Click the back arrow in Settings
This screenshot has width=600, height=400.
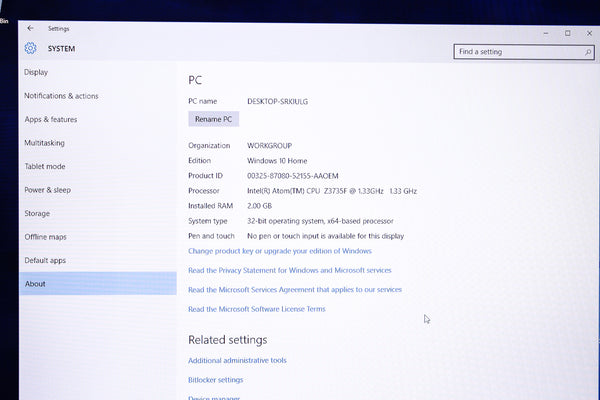click(x=30, y=28)
